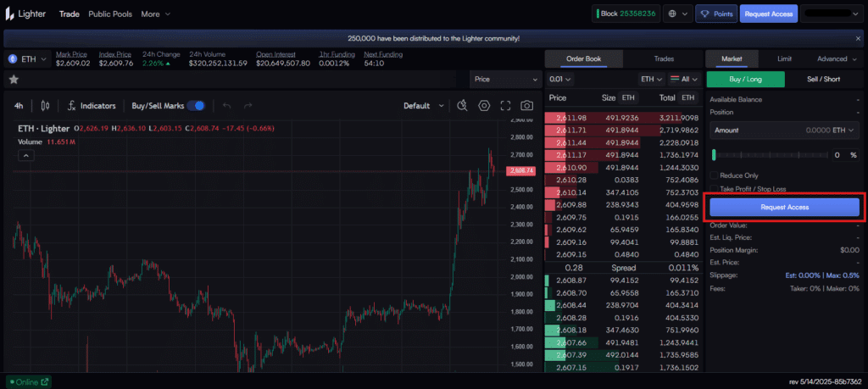Screen dimensions: 868x389
Task: Click Request Access in the order panel
Action: point(784,207)
